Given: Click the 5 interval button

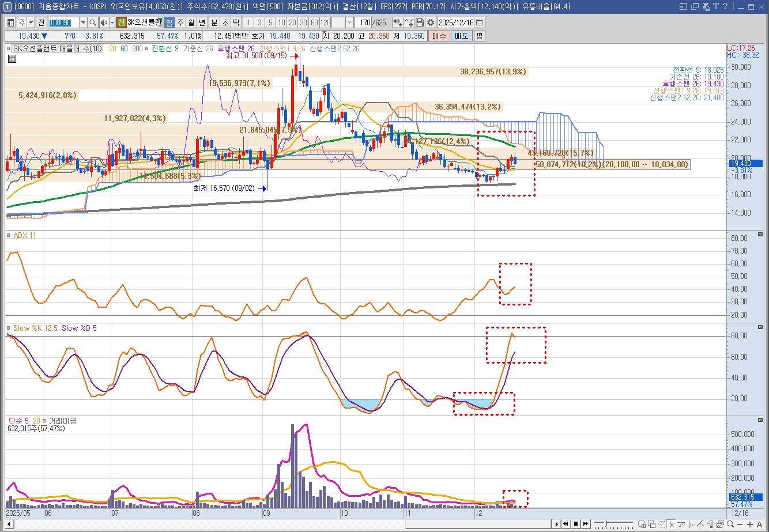Looking at the screenshot, I should tap(270, 22).
